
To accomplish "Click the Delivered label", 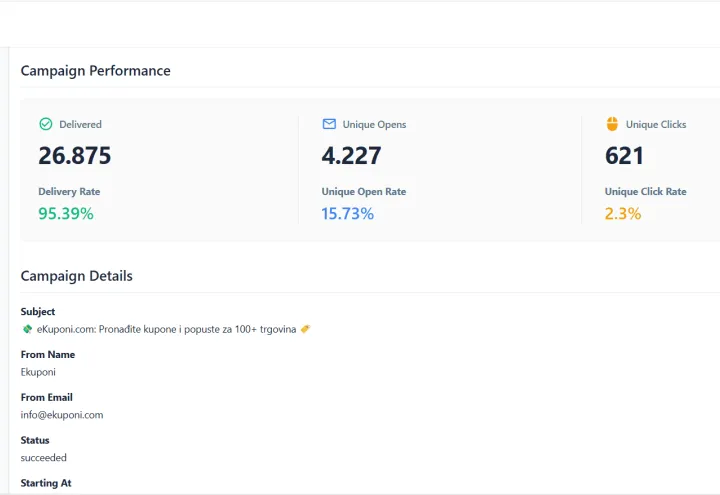I will click(x=80, y=124).
